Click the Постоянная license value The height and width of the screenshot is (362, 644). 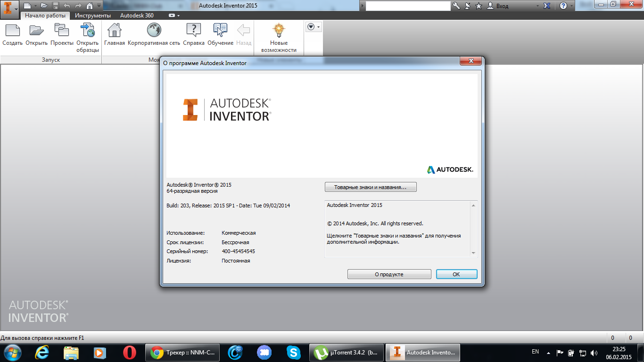(x=236, y=261)
